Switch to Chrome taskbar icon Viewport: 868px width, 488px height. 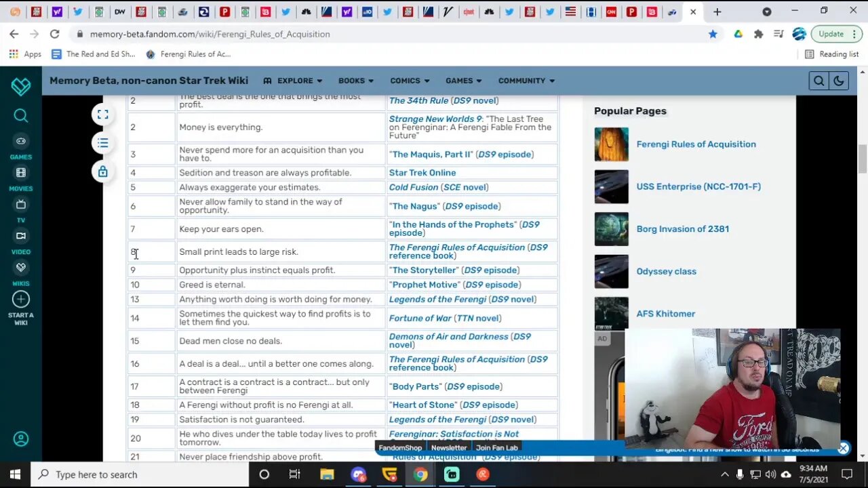(421, 474)
